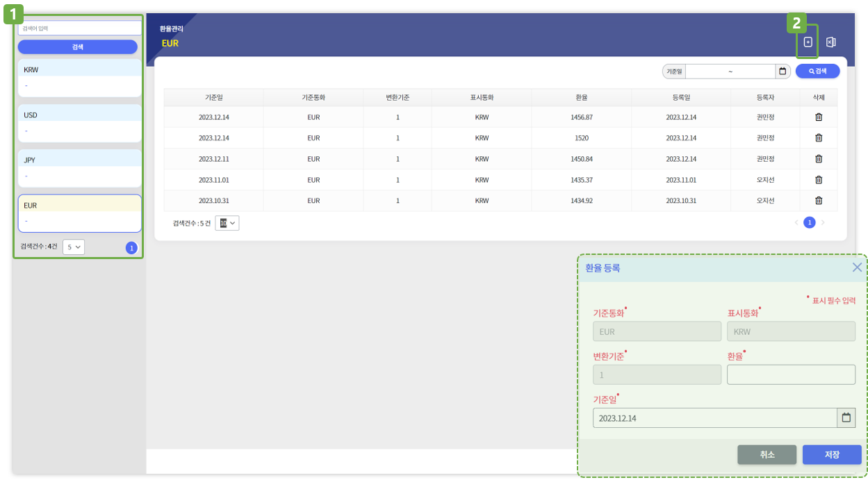
Task: Click the rate value 1456.87
Action: pos(582,117)
